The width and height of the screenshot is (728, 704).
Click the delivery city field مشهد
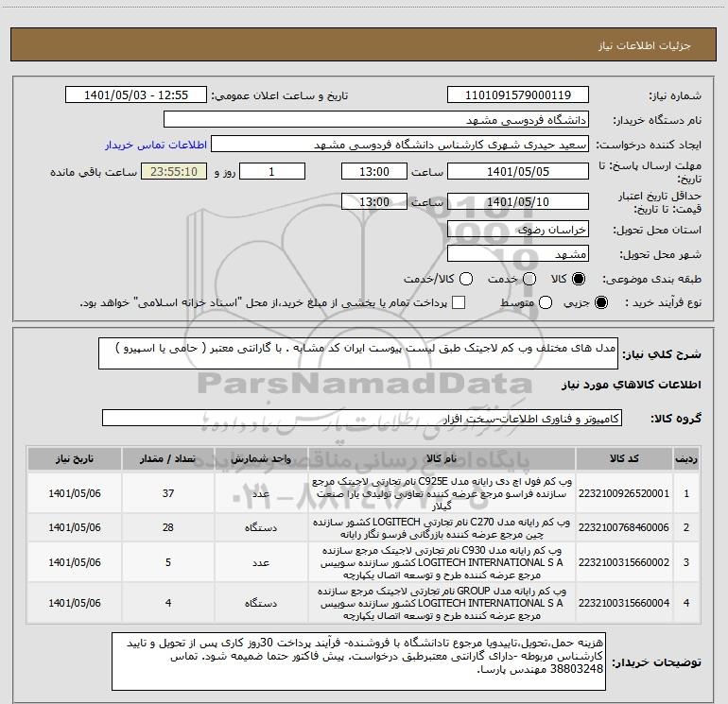pos(518,253)
